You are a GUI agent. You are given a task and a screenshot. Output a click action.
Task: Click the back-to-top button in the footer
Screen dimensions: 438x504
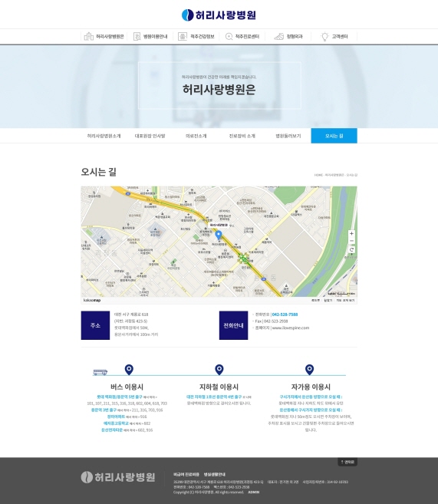click(347, 462)
